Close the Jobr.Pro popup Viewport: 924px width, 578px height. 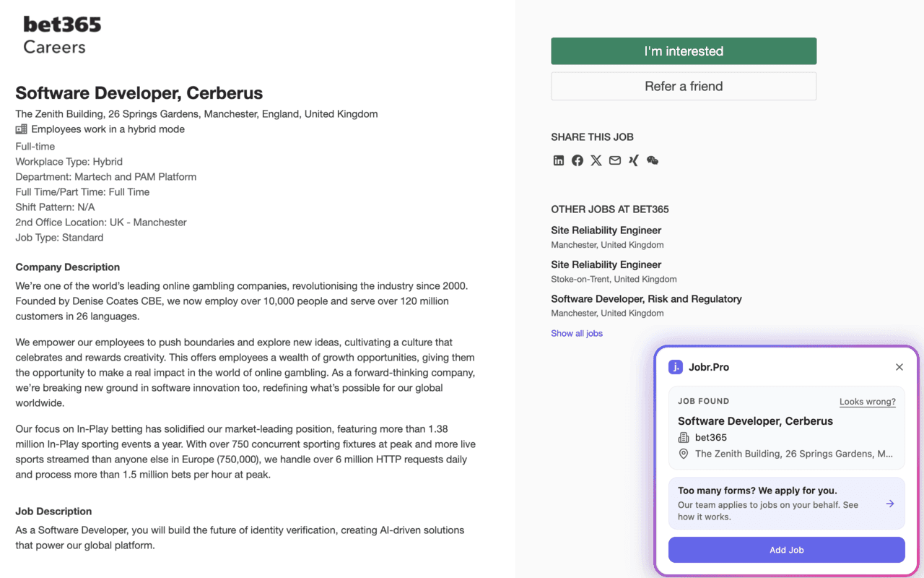(899, 367)
